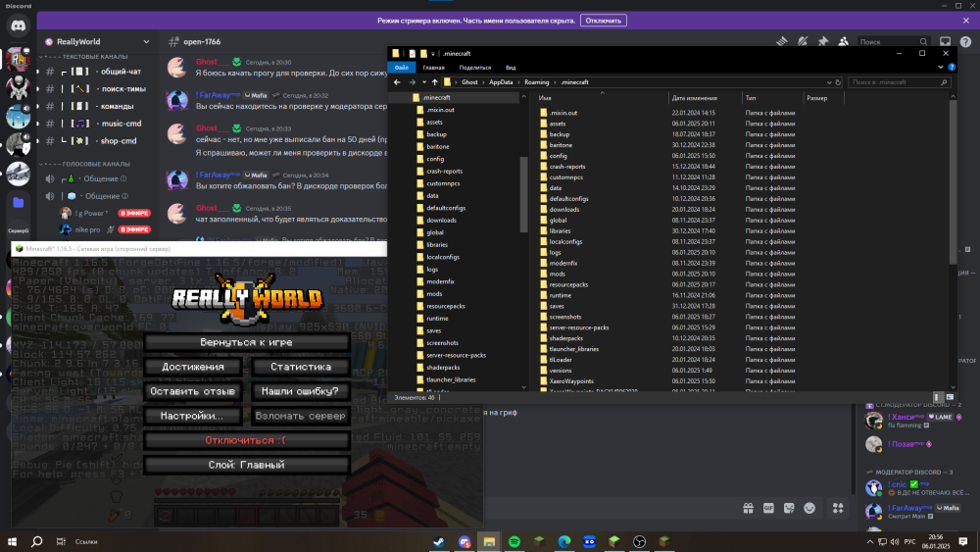Viewport: 980px width, 552px height.
Task: Open the Вид ribbon tab
Action: click(x=511, y=68)
